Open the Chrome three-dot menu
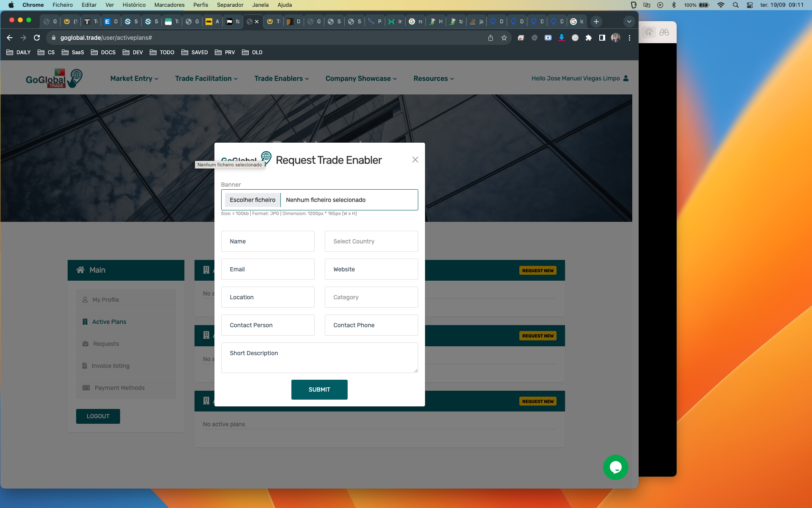 pos(629,38)
